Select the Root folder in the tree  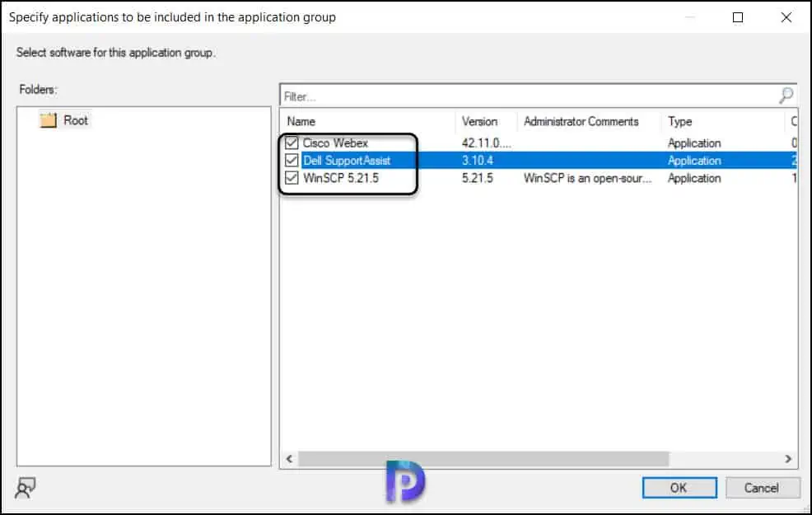[76, 120]
